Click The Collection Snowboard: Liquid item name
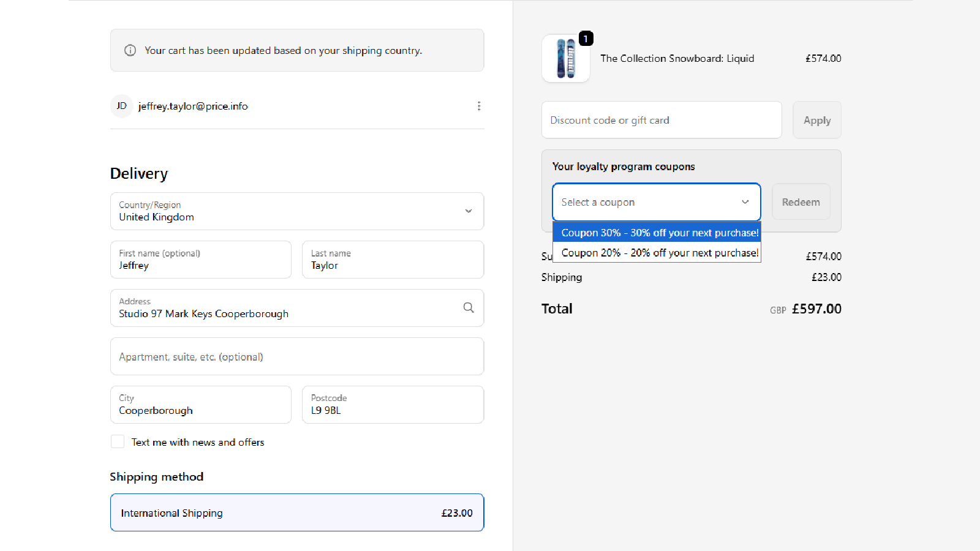Screen dimensions: 980x551 (x=677, y=58)
